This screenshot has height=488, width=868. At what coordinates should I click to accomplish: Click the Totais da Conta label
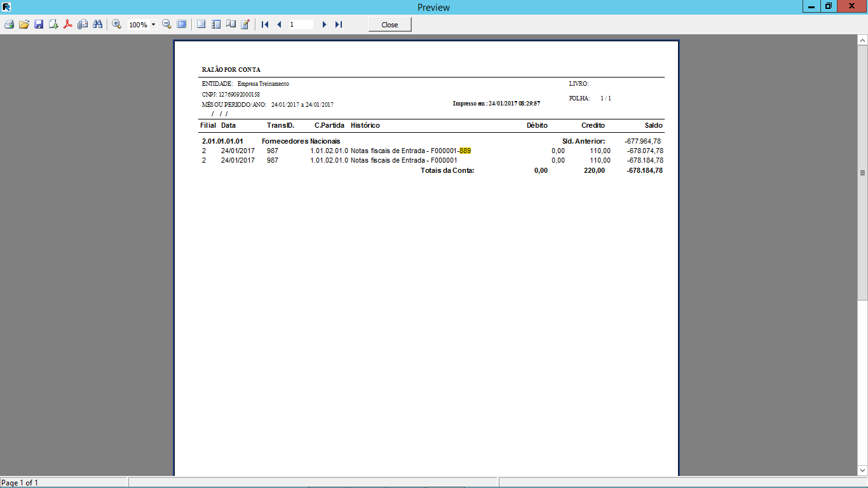tap(447, 170)
